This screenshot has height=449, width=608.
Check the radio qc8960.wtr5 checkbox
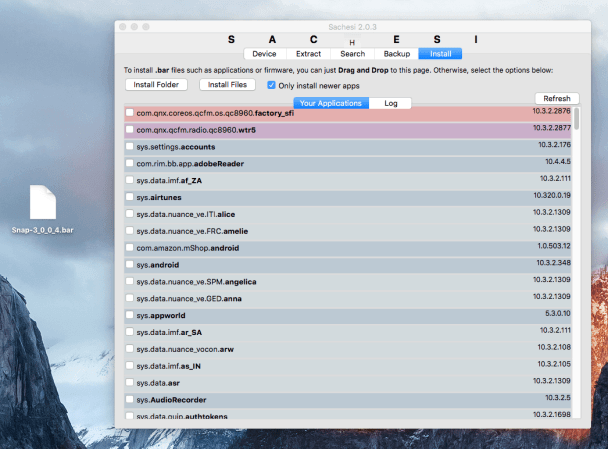click(130, 130)
